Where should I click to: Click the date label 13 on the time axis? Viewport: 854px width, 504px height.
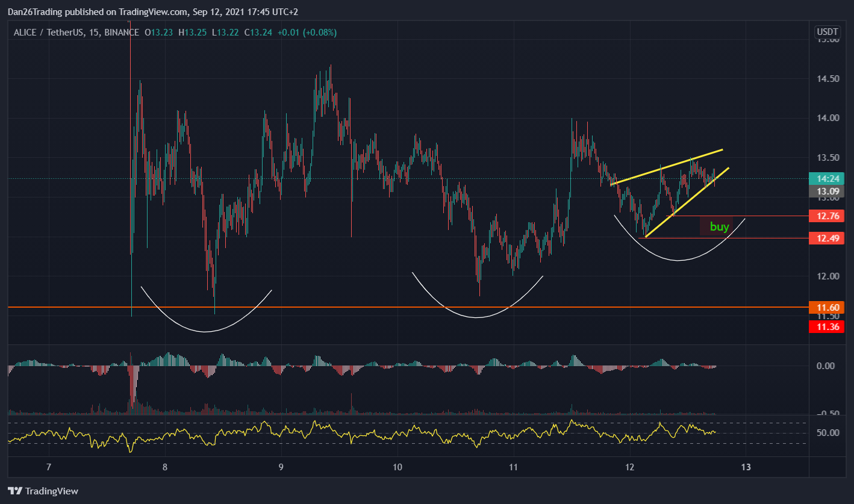click(746, 467)
